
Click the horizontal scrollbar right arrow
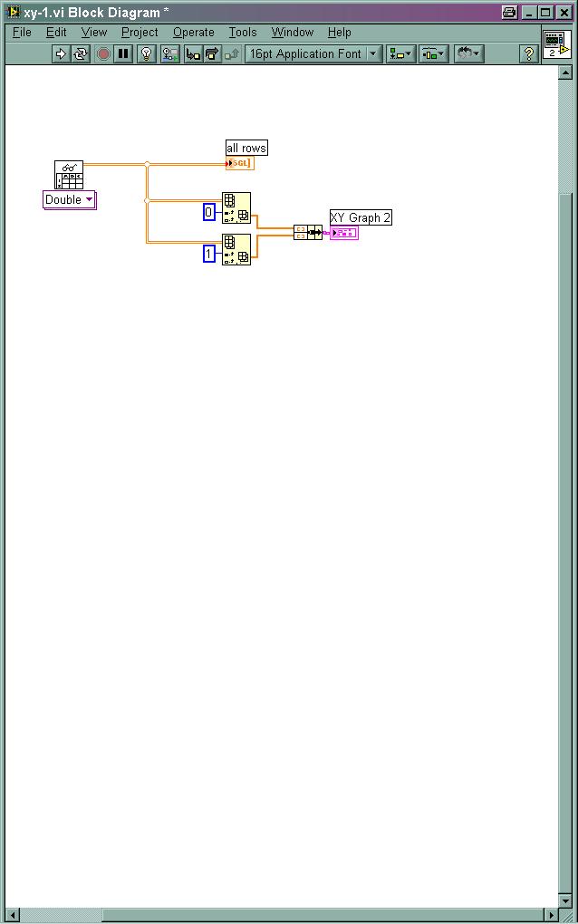tap(552, 915)
